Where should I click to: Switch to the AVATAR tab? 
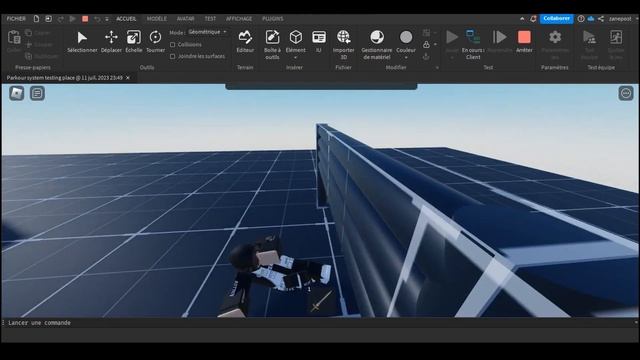[x=185, y=19]
